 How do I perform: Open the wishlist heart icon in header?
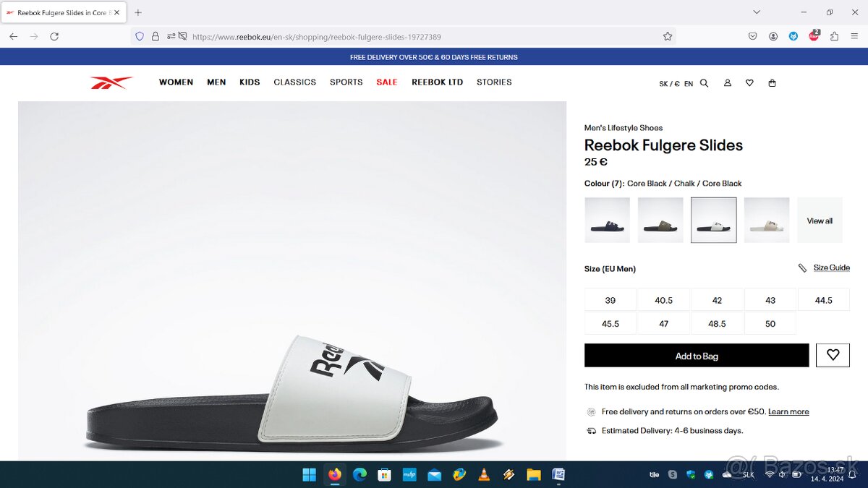coord(749,82)
